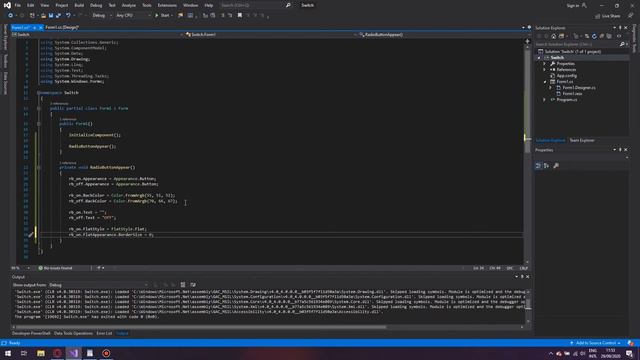Toggle auto-hide pin on Output panel
640x360 pixels.
(522, 277)
